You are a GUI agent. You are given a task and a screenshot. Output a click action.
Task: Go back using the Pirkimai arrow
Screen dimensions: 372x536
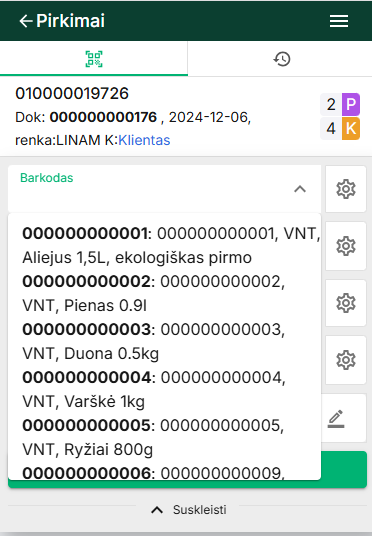(x=26, y=21)
